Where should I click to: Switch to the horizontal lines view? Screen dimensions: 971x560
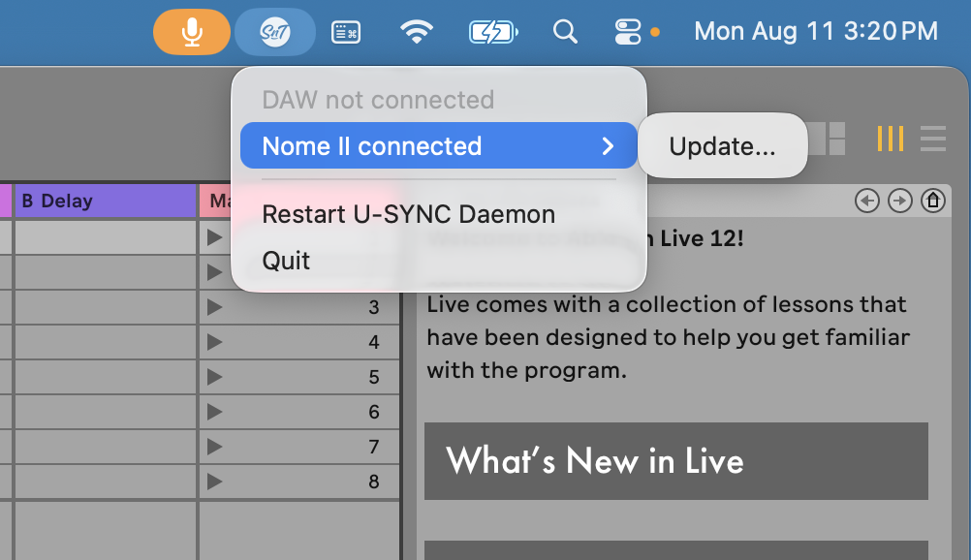(932, 139)
